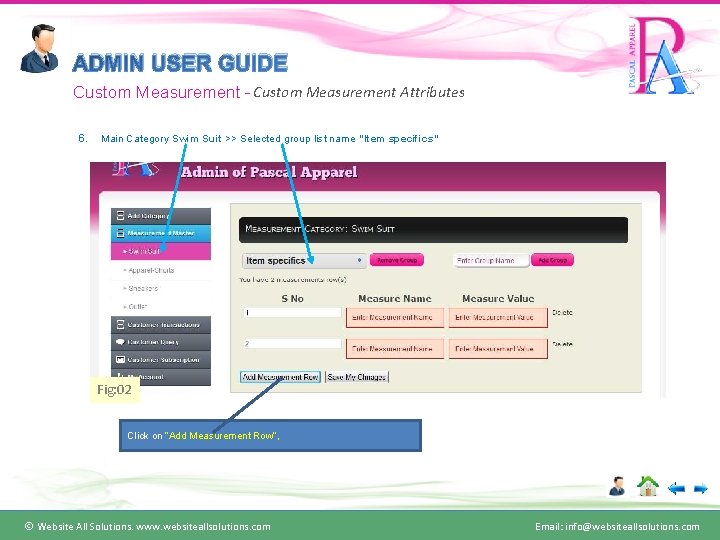Image resolution: width=720 pixels, height=540 pixels.
Task: Select Outlet category in sidebar
Action: point(161,306)
